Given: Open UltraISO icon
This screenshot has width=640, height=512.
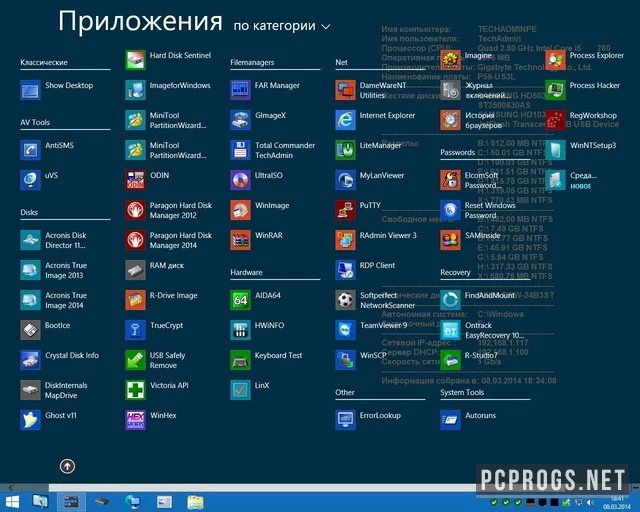Looking at the screenshot, I should (x=240, y=180).
